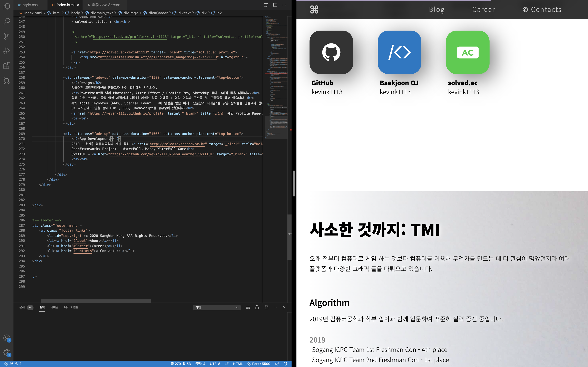
Task: Maximize the panel with chevron up
Action: (x=275, y=307)
